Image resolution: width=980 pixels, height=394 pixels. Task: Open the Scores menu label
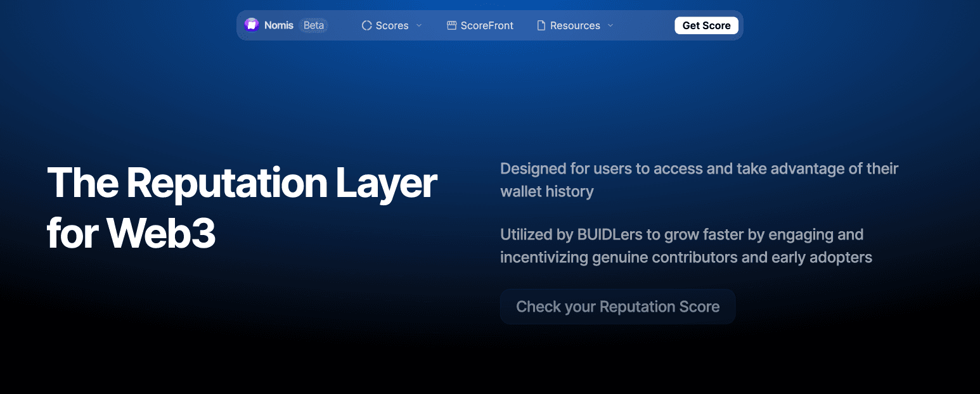point(392,25)
